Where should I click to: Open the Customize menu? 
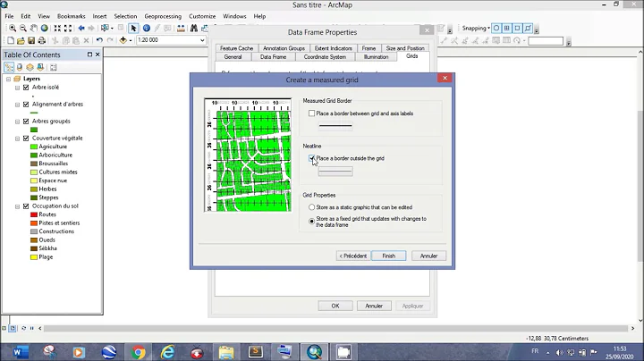(x=202, y=16)
